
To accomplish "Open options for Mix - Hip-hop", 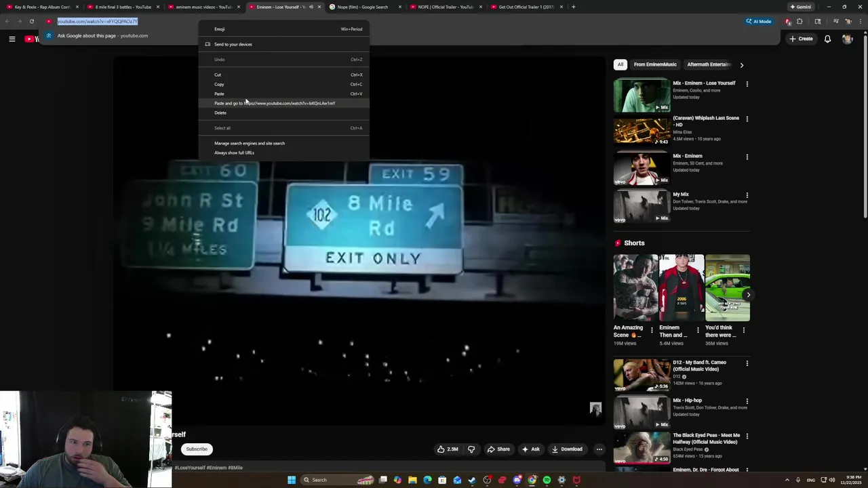I will pyautogui.click(x=747, y=401).
